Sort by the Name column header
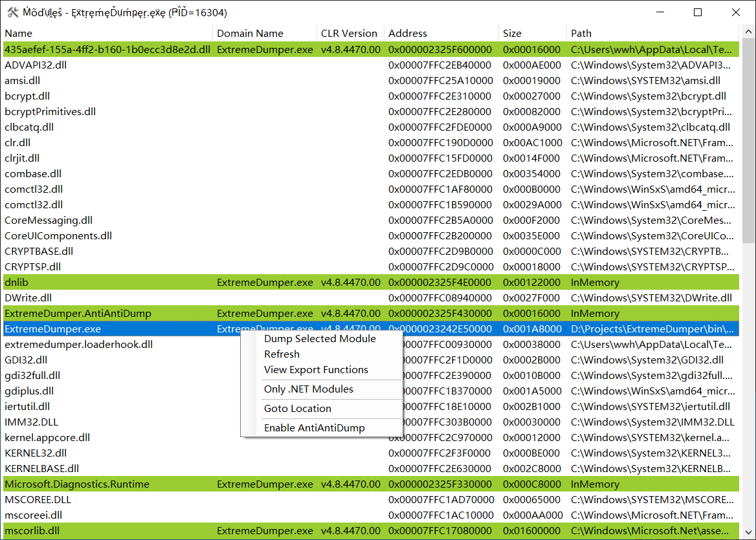Viewport: 756px width, 540px height. pyautogui.click(x=108, y=33)
